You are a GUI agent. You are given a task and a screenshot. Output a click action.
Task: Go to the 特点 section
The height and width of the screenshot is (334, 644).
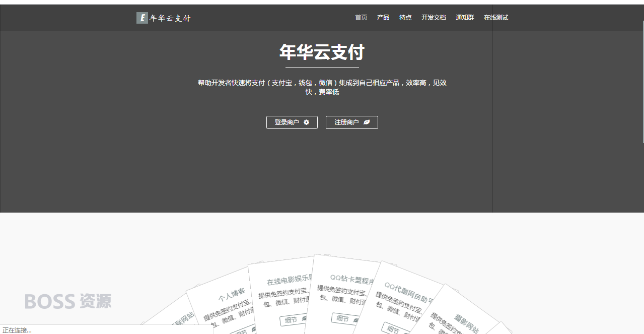point(405,18)
